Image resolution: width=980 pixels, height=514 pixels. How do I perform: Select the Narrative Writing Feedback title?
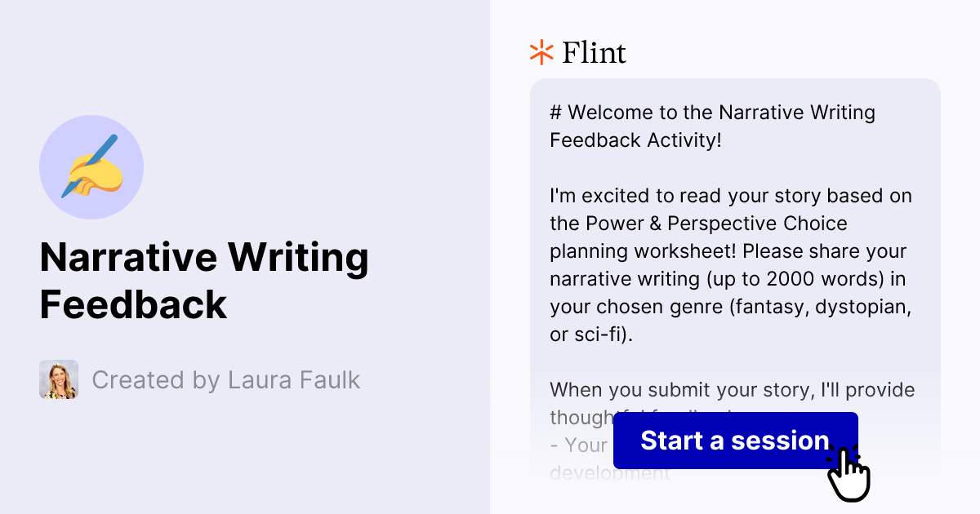point(204,281)
